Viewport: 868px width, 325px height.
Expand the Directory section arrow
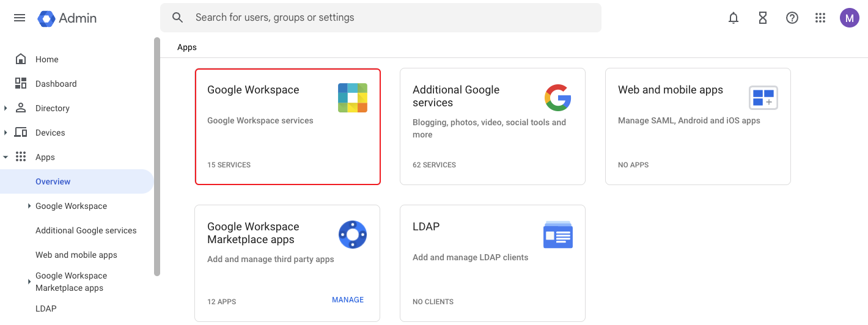point(6,108)
